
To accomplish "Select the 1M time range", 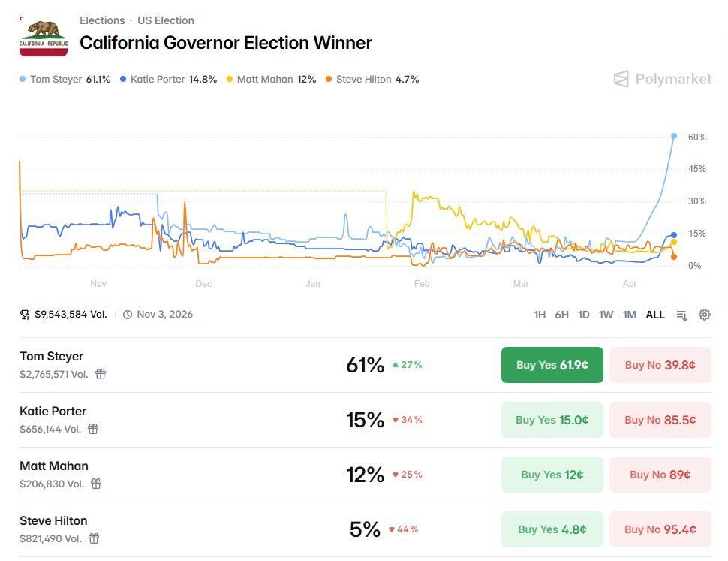I will coord(630,315).
